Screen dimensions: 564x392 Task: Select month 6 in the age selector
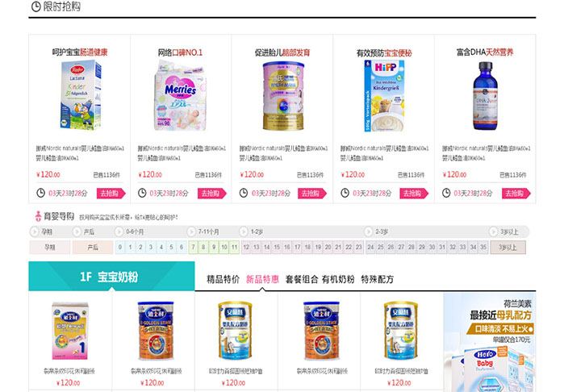182,247
